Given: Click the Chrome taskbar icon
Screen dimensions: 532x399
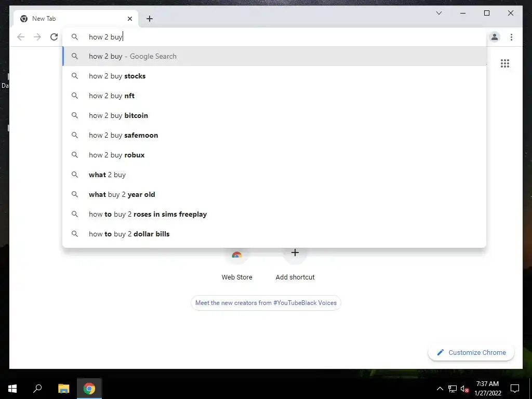Looking at the screenshot, I should (x=89, y=389).
